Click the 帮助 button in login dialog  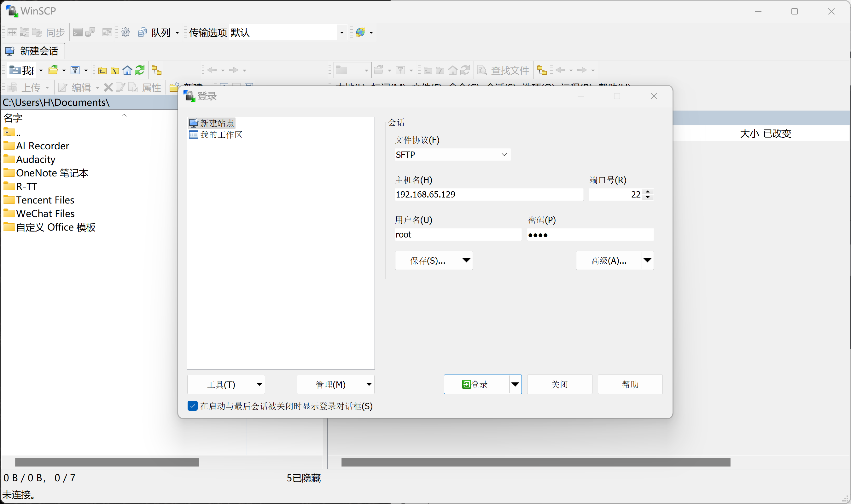(x=630, y=384)
